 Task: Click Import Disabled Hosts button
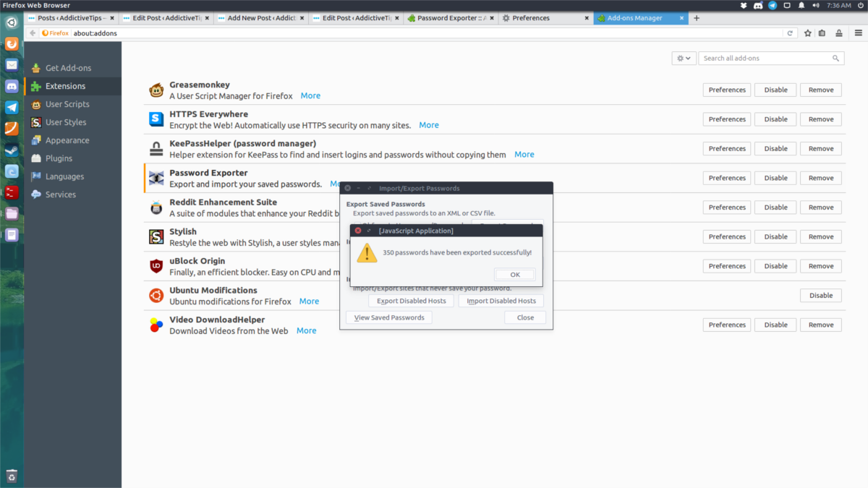[501, 301]
